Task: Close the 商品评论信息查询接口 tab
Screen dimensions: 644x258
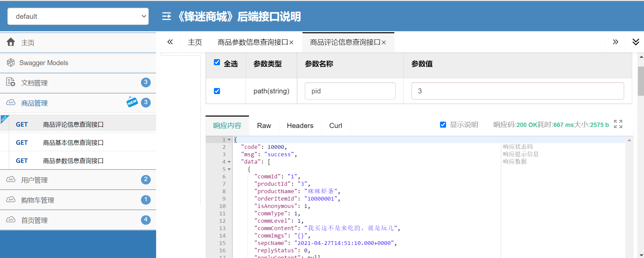Action: (384, 43)
